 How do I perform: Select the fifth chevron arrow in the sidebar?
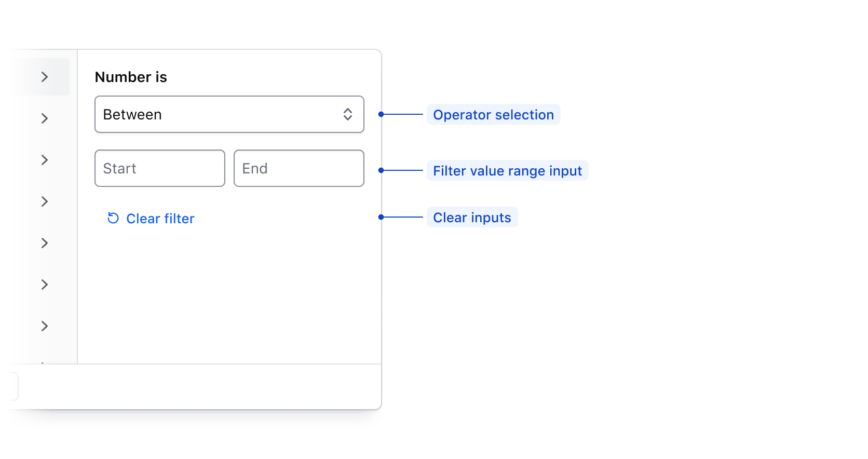click(45, 243)
